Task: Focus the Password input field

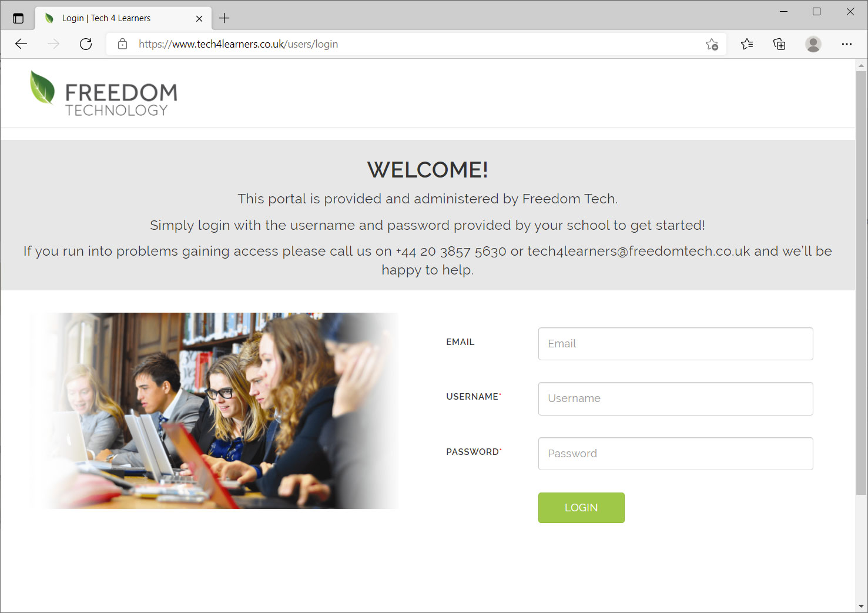Action: [x=676, y=454]
